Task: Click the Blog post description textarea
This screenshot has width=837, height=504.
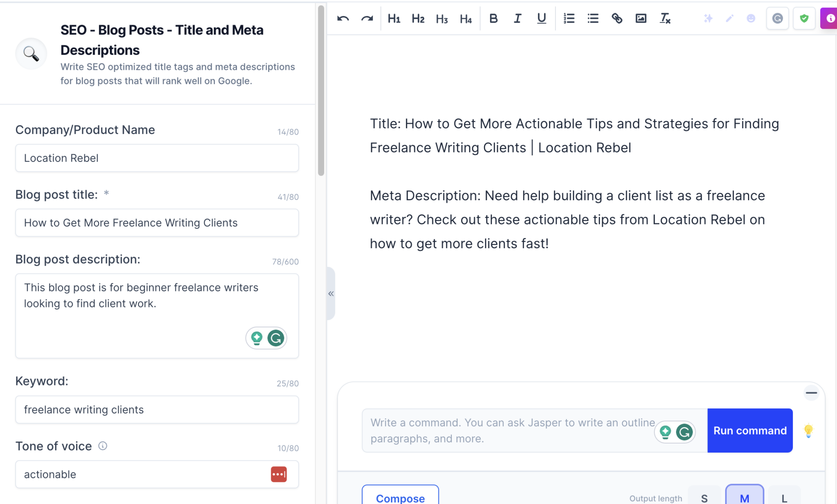Action: [157, 316]
